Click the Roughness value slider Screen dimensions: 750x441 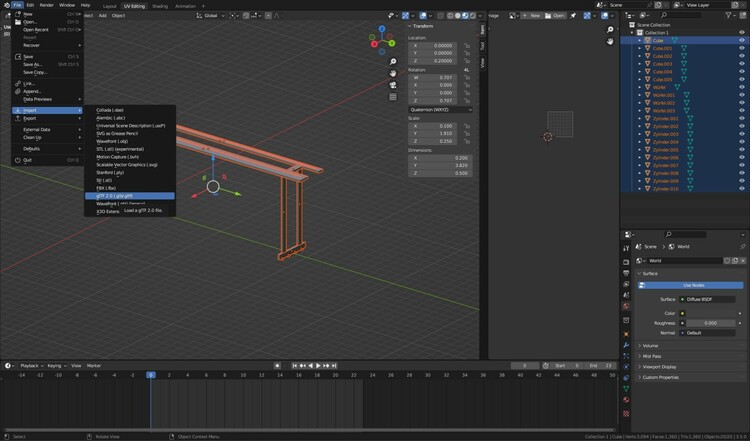(710, 323)
